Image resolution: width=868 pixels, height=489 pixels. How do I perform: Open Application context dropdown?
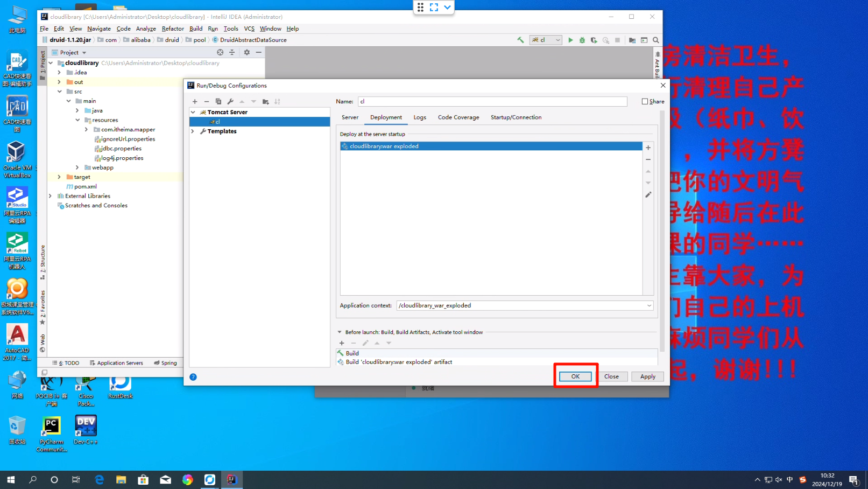pos(649,305)
